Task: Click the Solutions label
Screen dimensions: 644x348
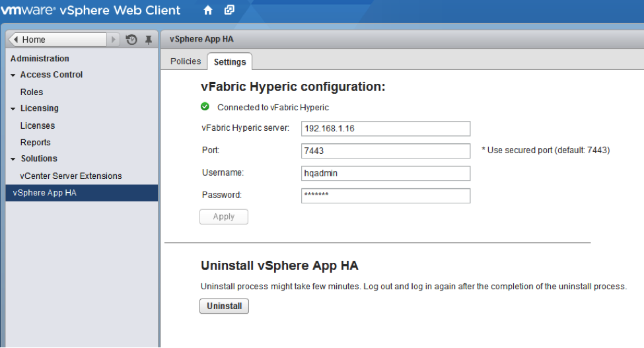Action: 39,158
